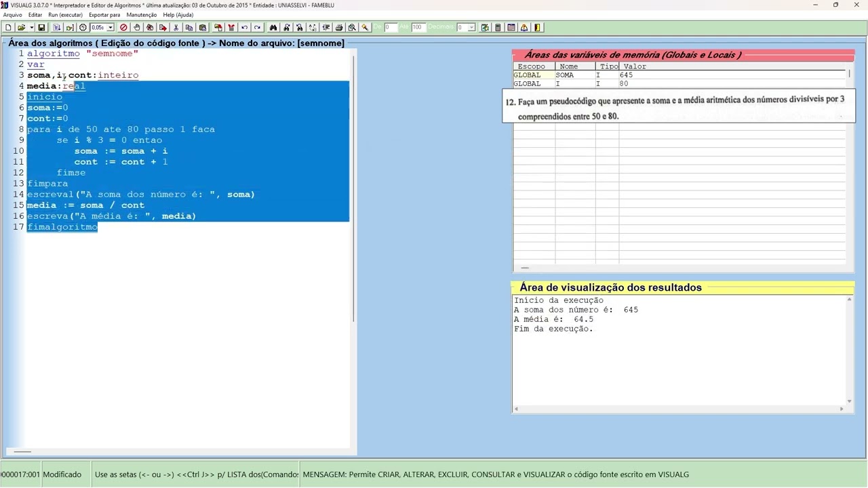
Task: Click 'fimalgoritmo' on line 17
Action: coord(62,227)
